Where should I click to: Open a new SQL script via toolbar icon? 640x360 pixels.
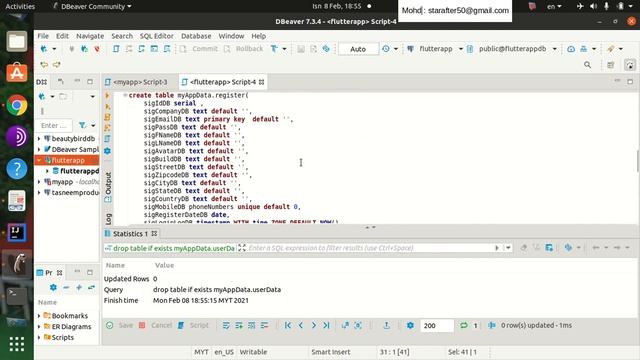[116, 49]
